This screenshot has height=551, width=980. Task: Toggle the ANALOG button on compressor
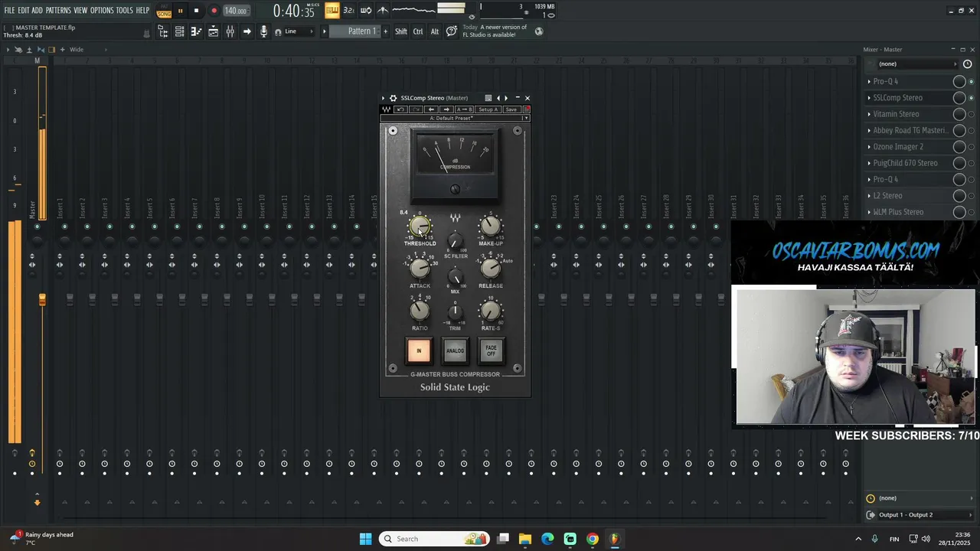[455, 350]
